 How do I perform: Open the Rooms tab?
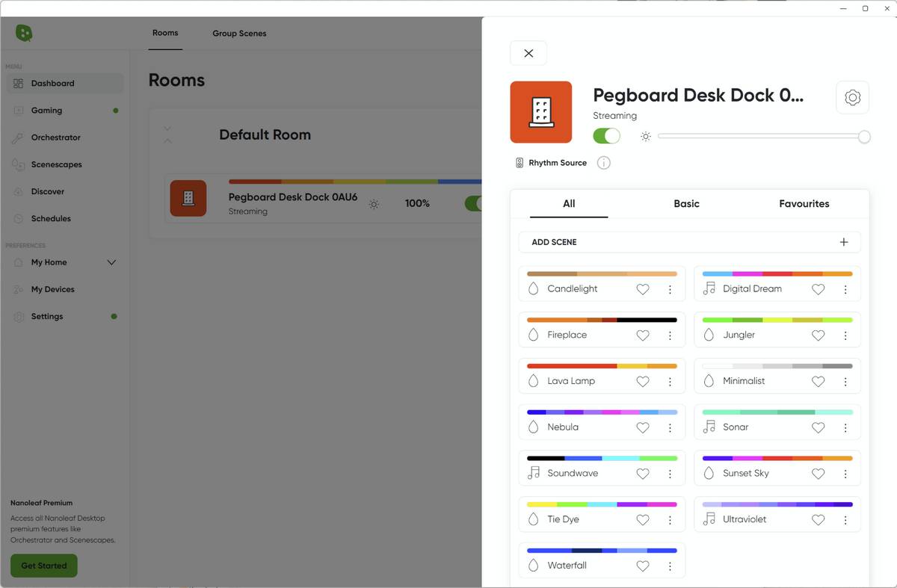point(165,33)
